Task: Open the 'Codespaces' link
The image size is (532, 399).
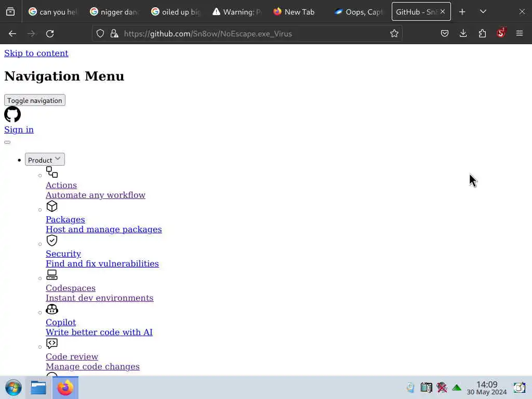Action: tap(71, 288)
